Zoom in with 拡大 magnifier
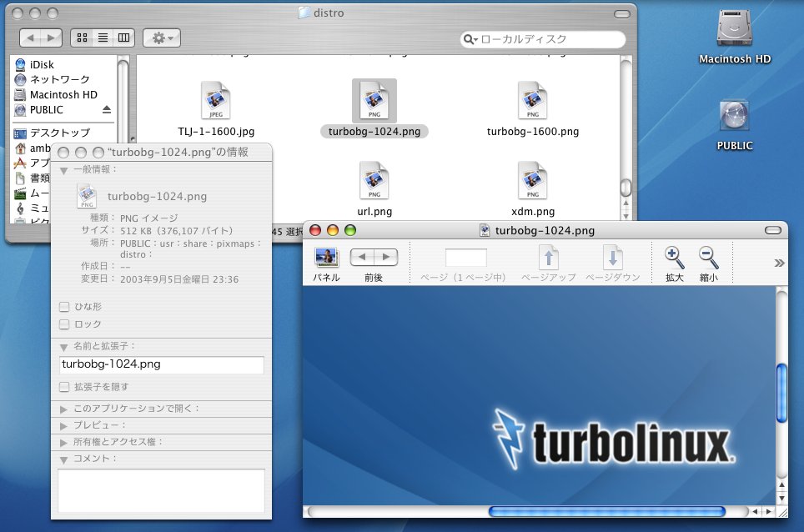Screen dimensions: 804x532 pyautogui.click(x=674, y=258)
